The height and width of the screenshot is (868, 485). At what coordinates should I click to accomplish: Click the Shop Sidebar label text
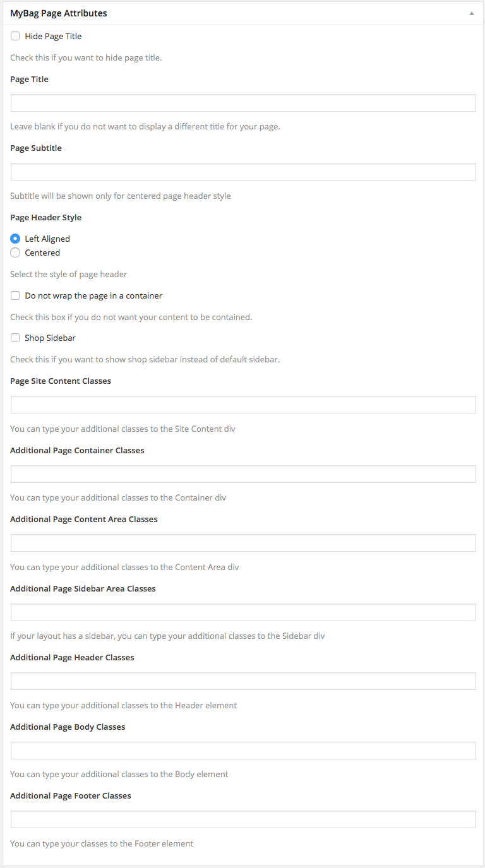pos(50,338)
